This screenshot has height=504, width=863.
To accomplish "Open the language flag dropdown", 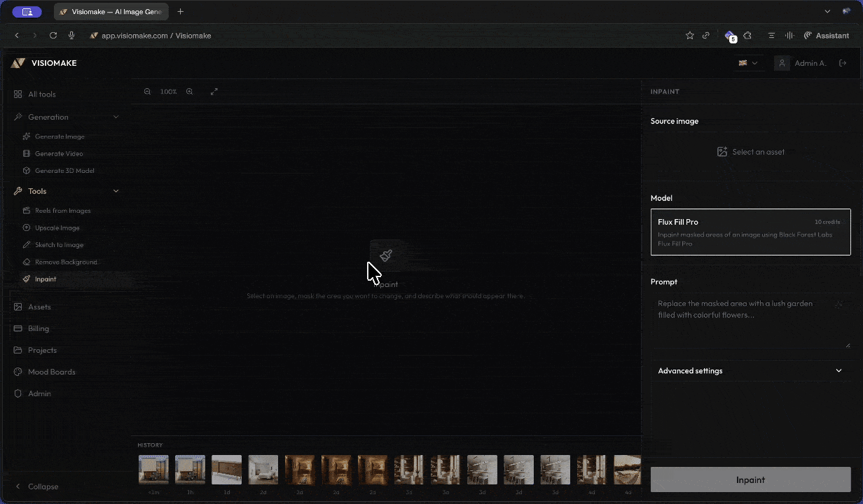I will (748, 63).
